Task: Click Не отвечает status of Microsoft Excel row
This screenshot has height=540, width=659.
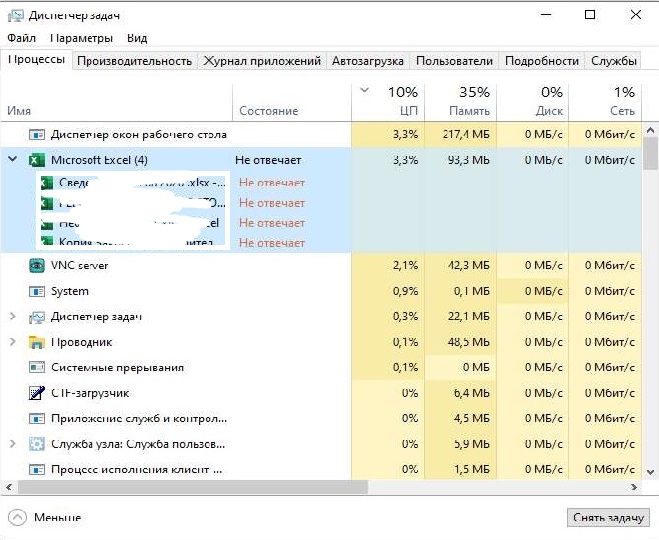Action: [268, 160]
